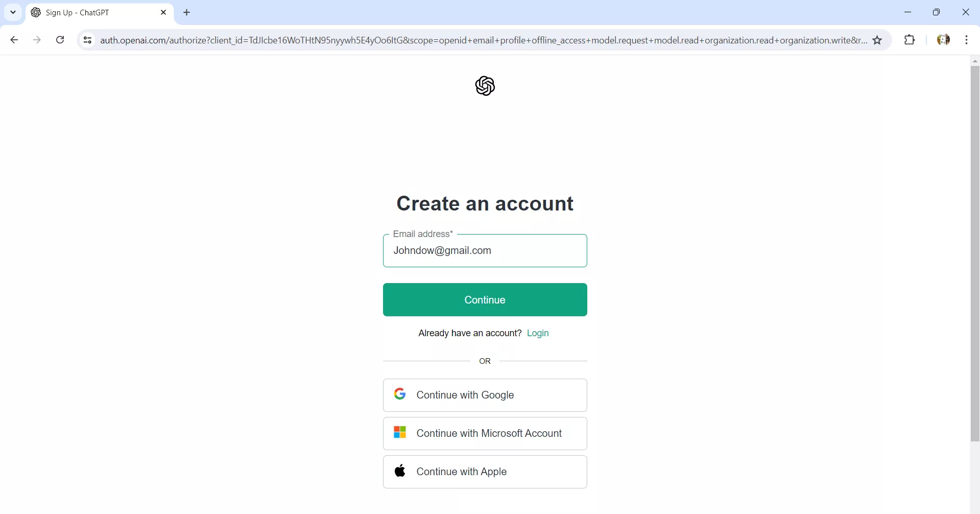
Task: Bookmark this page via the star icon
Action: [878, 40]
